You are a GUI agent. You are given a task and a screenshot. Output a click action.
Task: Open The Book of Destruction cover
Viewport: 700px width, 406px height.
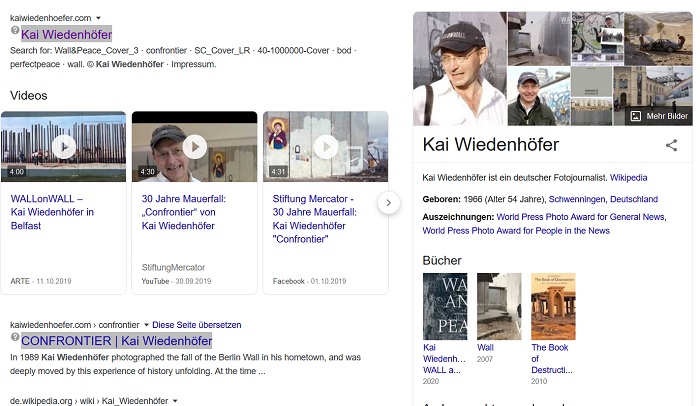[x=553, y=306]
